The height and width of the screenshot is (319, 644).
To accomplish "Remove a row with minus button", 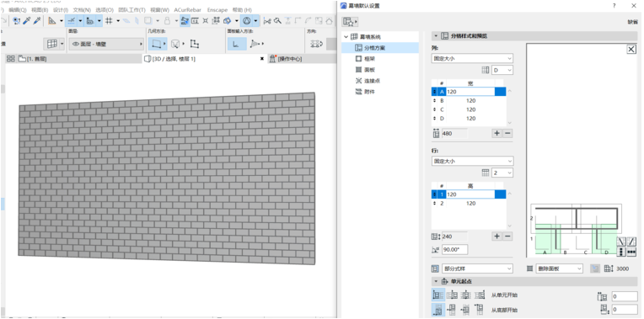I will pos(507,237).
